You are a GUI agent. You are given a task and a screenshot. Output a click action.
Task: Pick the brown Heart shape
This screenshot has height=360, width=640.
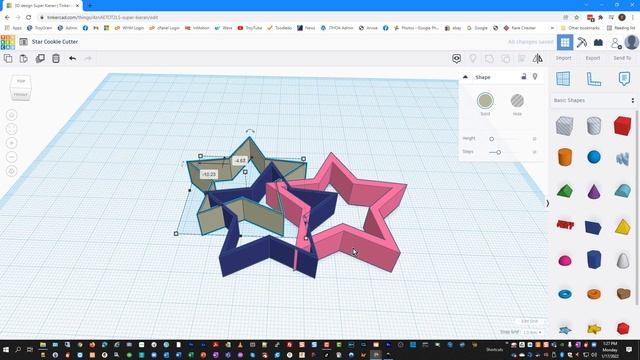(623, 293)
